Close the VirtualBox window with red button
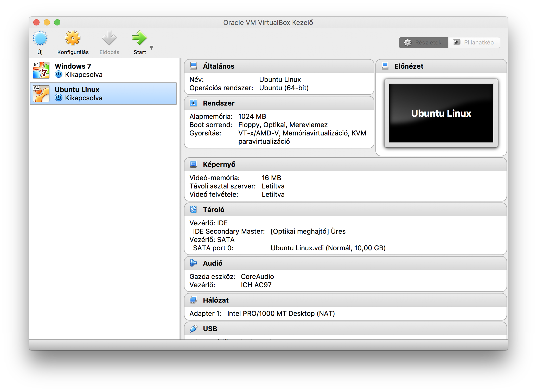 click(x=36, y=22)
